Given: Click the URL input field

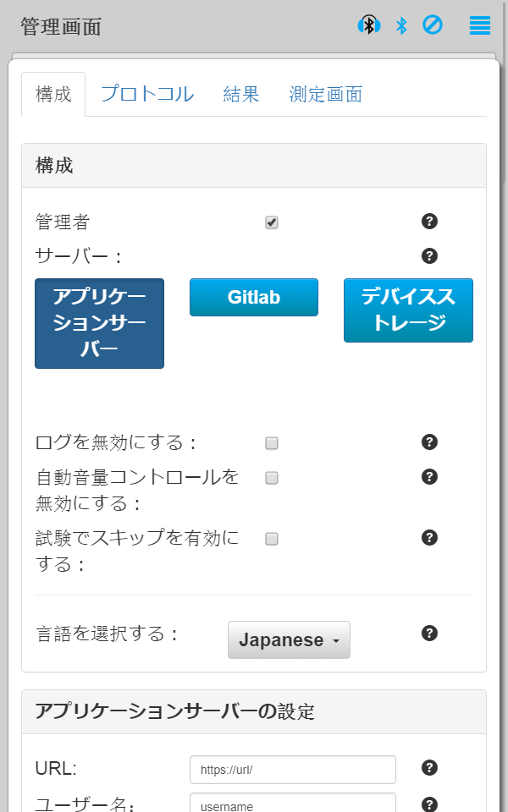Looking at the screenshot, I should tap(293, 770).
